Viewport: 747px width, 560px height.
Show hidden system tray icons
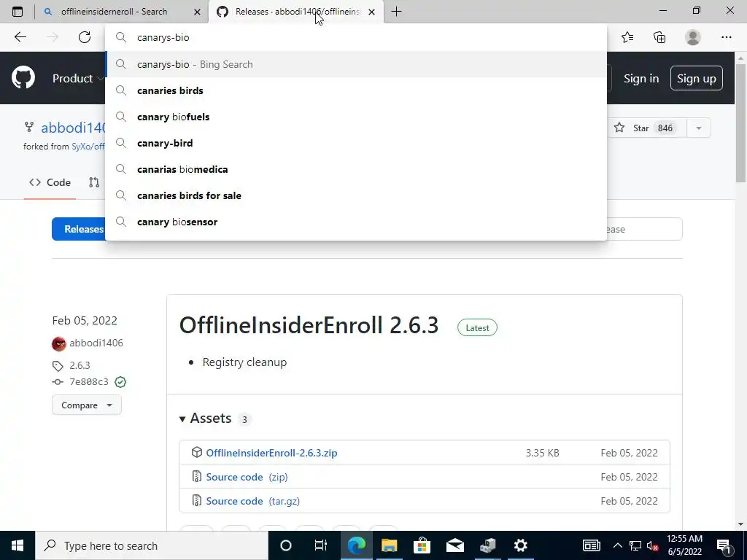tap(617, 545)
